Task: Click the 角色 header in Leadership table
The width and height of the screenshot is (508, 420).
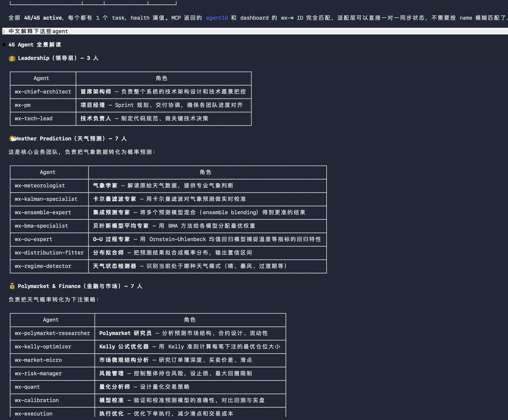Action: click(x=162, y=78)
